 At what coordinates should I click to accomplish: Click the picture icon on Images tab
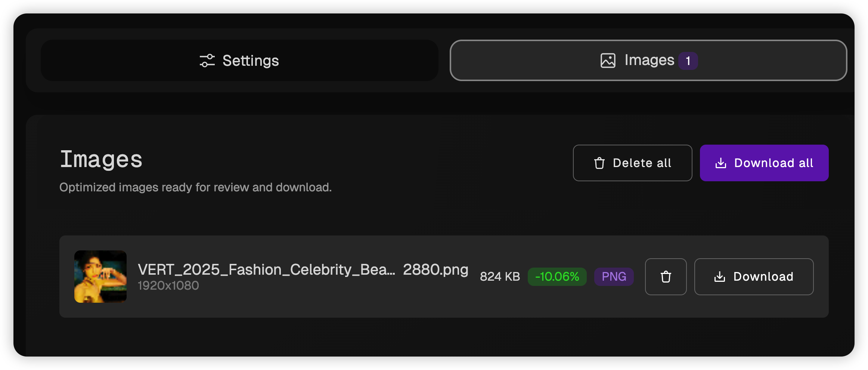[x=608, y=61]
